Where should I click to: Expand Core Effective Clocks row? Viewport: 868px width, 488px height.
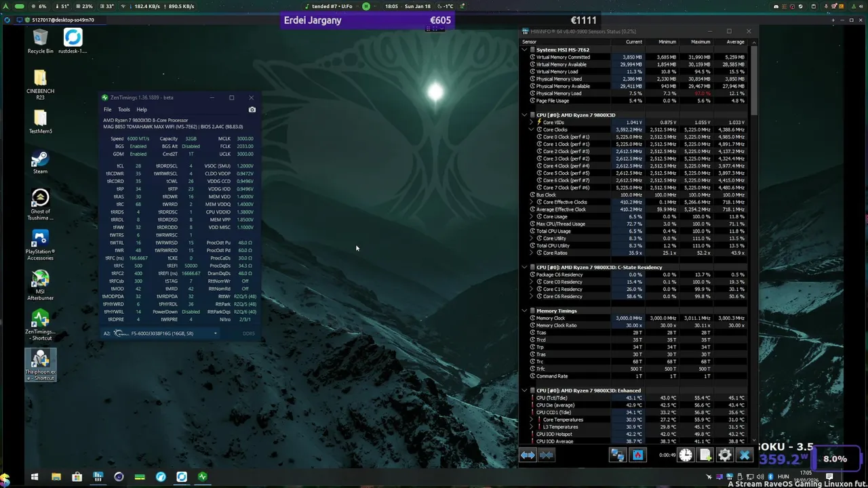pyautogui.click(x=532, y=202)
